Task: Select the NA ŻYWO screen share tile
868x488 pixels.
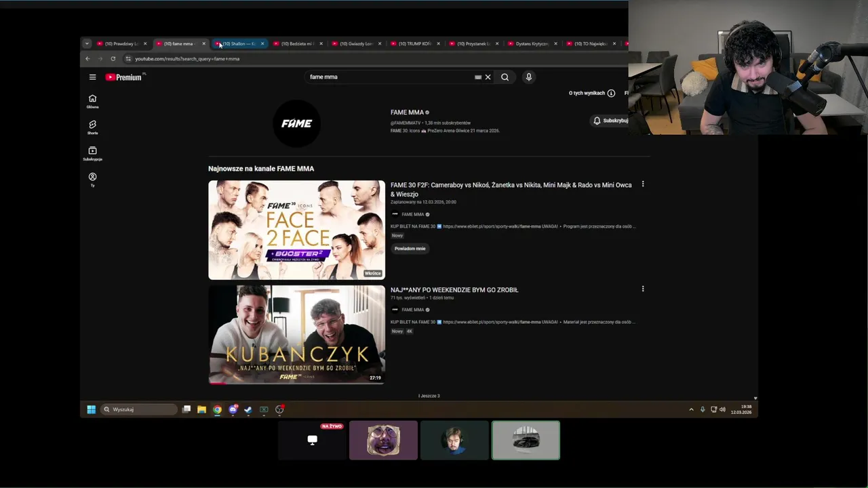Action: tap(312, 440)
